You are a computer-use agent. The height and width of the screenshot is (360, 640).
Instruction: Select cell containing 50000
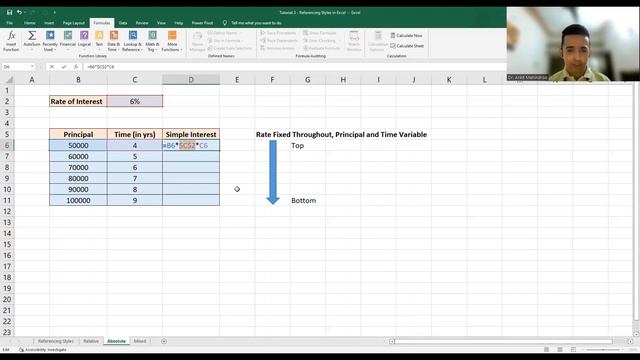[78, 145]
